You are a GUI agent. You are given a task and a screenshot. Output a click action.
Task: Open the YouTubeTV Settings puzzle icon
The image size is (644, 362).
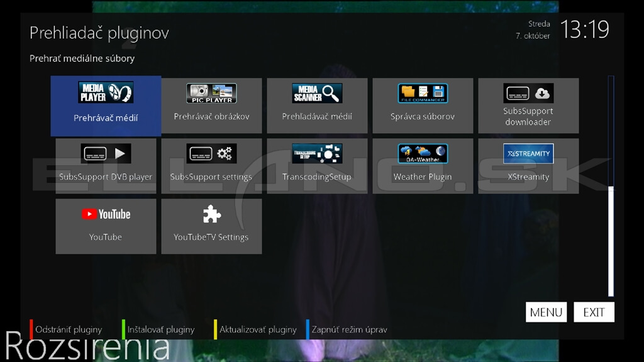pyautogui.click(x=211, y=214)
